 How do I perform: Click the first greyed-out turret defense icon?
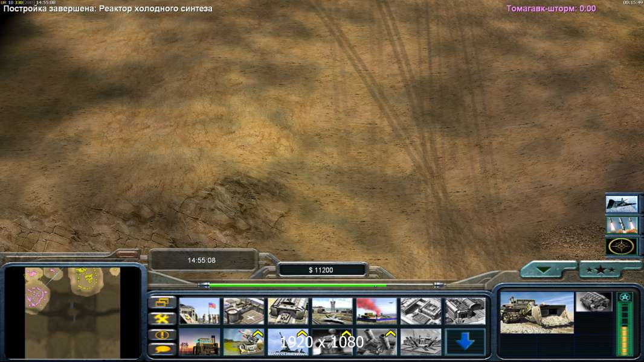(332, 342)
